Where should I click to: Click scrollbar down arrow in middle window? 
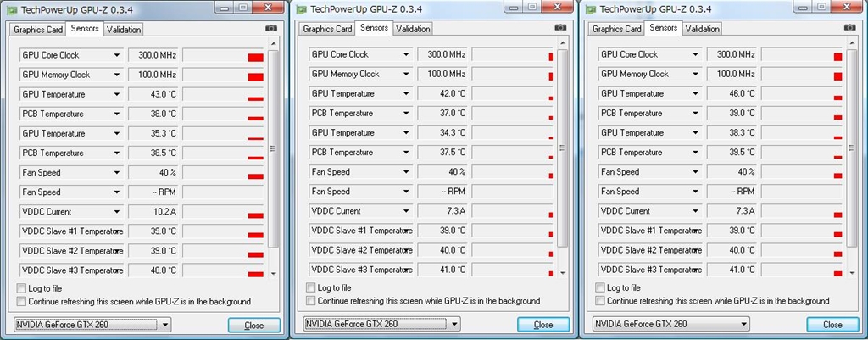pyautogui.click(x=563, y=272)
